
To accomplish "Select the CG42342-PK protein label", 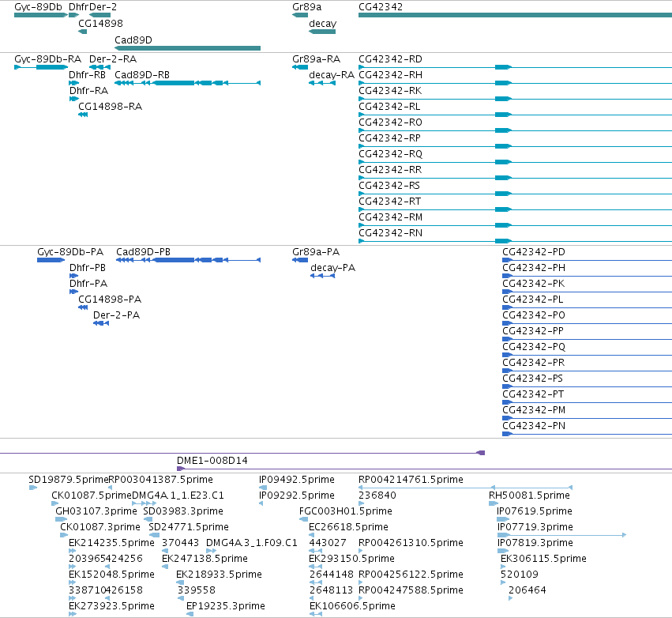I will coord(533,284).
